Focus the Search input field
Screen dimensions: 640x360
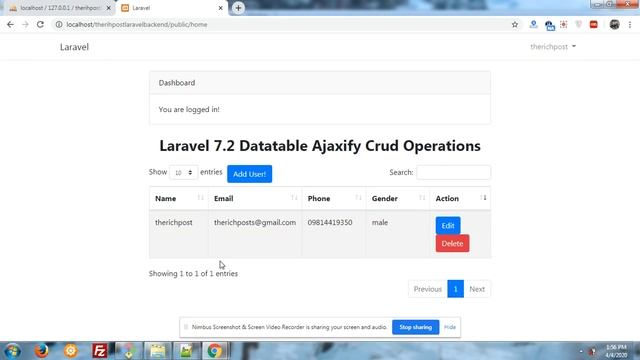coord(453,172)
